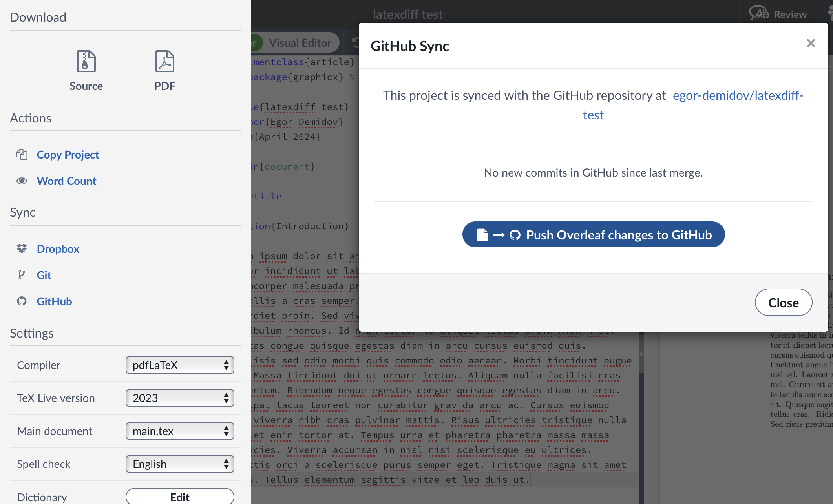Select TeX Live version 2023 dropdown
This screenshot has height=504, width=833.
pyautogui.click(x=180, y=398)
